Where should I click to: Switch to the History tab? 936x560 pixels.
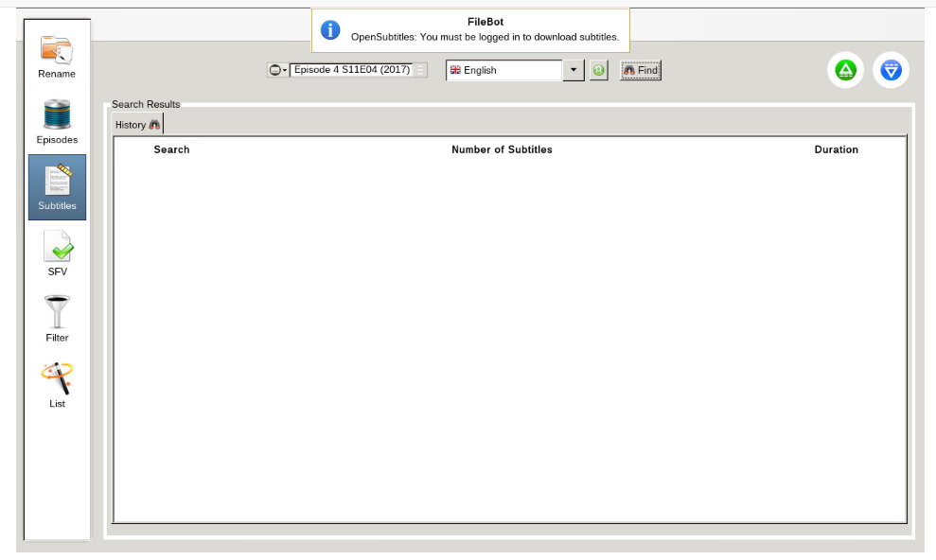[x=135, y=124]
